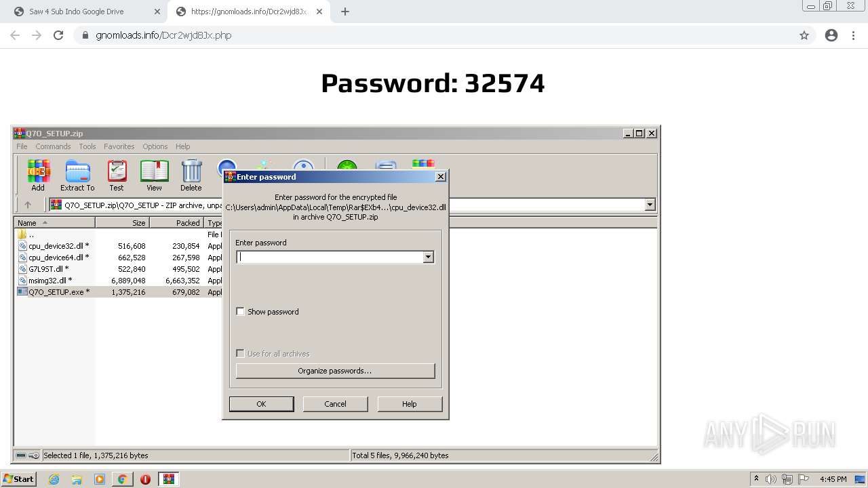Bookmark this page with star icon
The image size is (868, 488).
pyautogui.click(x=804, y=35)
